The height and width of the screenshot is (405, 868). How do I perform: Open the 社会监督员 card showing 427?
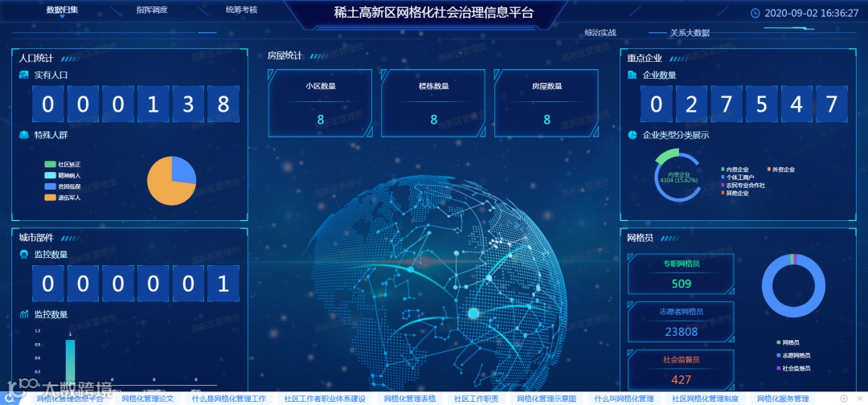coord(681,370)
